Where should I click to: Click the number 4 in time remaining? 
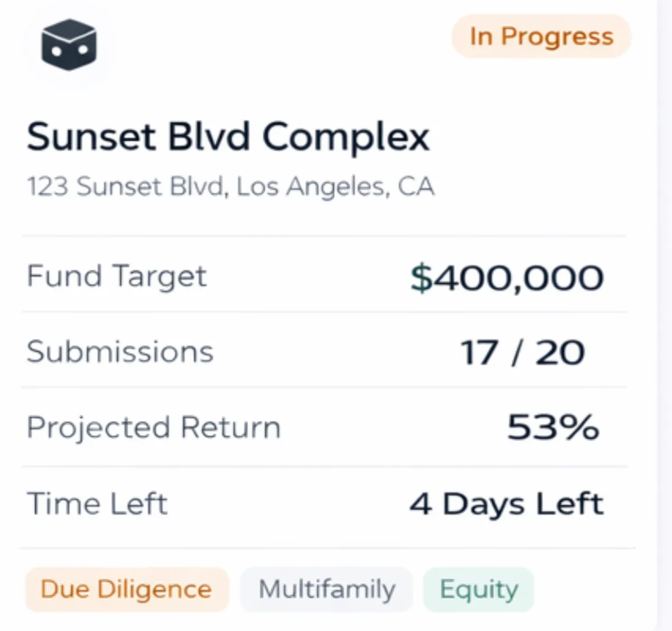coord(421,503)
